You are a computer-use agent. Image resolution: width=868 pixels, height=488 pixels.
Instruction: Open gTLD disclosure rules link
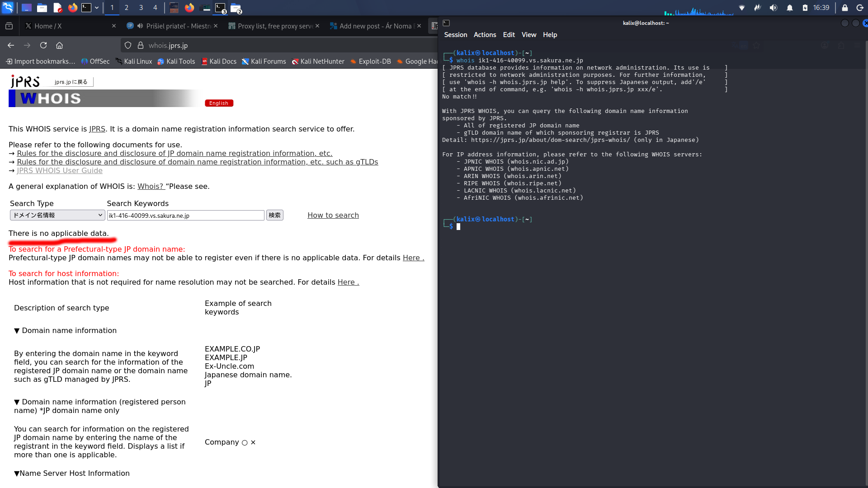[x=198, y=162]
